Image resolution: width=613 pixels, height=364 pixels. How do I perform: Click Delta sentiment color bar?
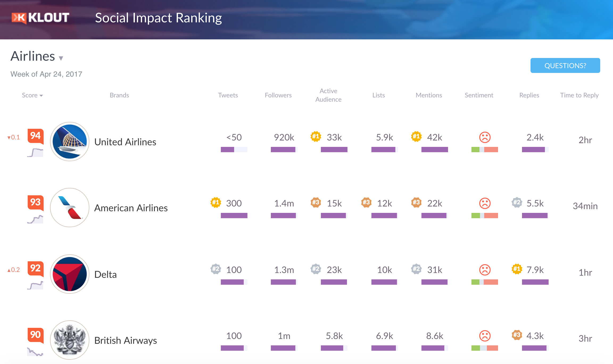[485, 282]
